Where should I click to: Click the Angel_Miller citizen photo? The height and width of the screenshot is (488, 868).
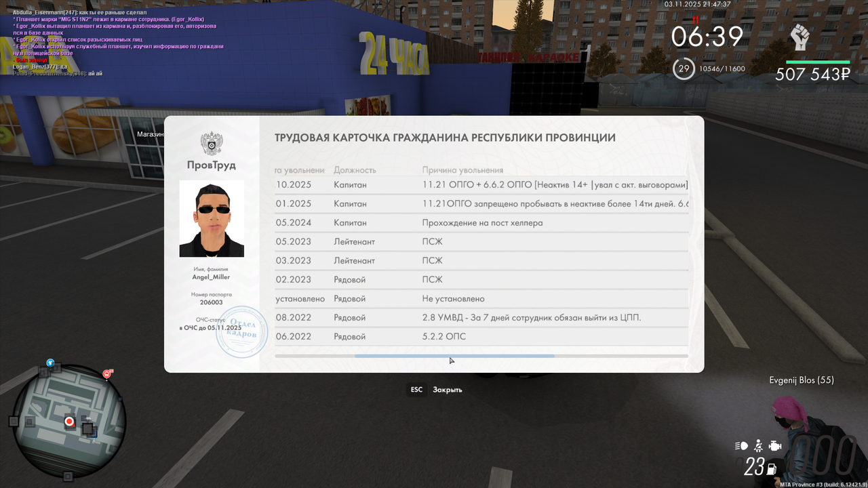click(212, 218)
